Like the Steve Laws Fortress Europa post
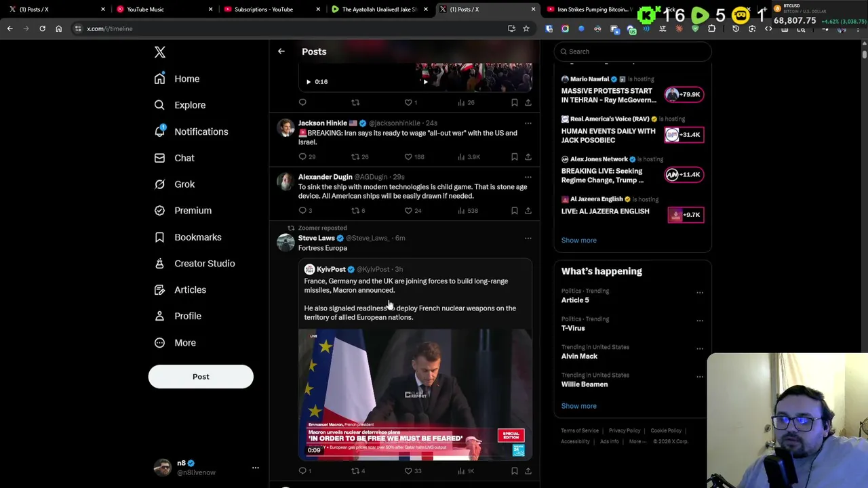Image resolution: width=868 pixels, height=488 pixels. click(408, 471)
